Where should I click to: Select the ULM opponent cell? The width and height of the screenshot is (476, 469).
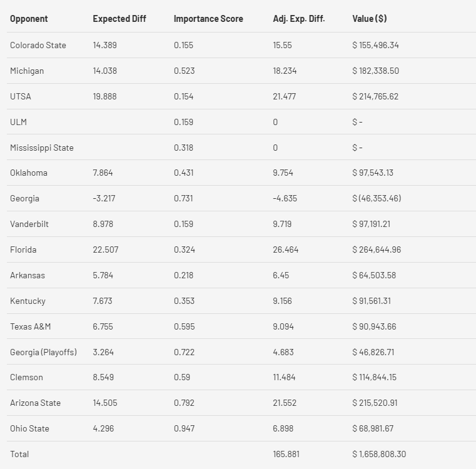(18, 122)
